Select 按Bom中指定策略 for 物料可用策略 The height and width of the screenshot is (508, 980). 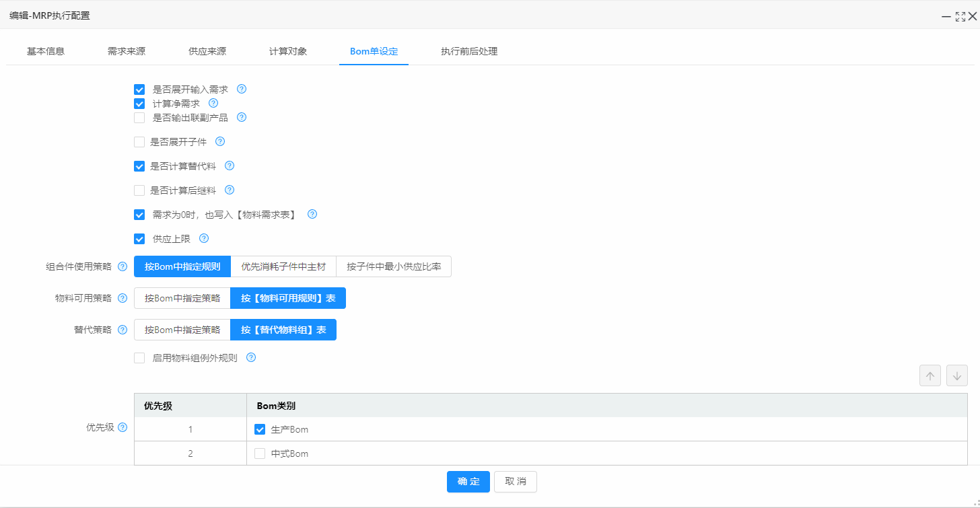(182, 298)
